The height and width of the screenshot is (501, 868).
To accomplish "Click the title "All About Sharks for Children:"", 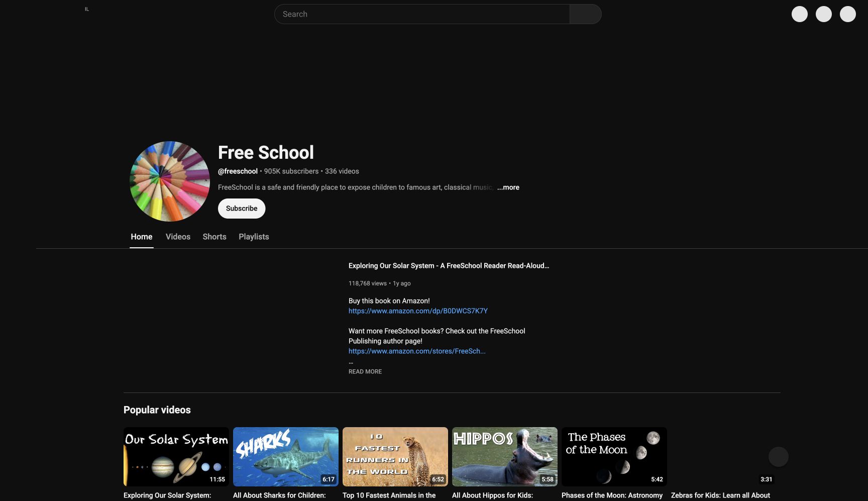I will (279, 495).
